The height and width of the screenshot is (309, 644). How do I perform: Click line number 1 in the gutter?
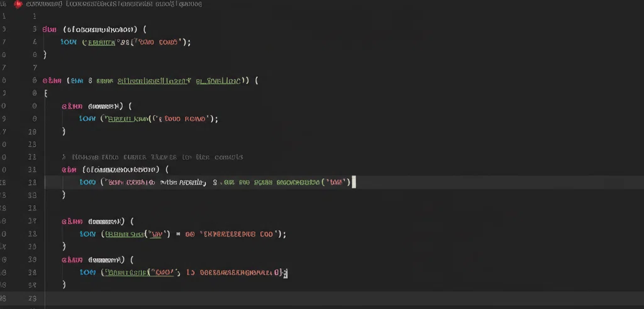click(x=34, y=16)
